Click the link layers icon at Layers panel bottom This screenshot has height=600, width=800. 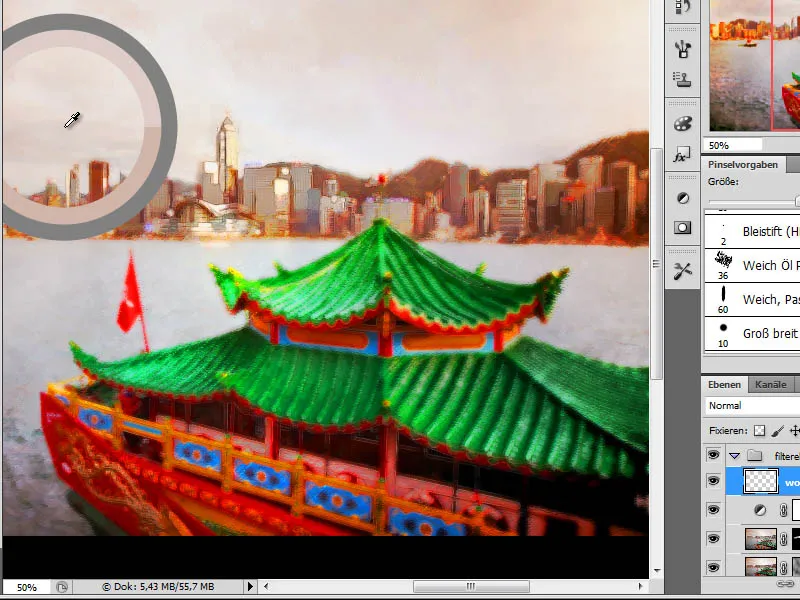click(x=784, y=584)
